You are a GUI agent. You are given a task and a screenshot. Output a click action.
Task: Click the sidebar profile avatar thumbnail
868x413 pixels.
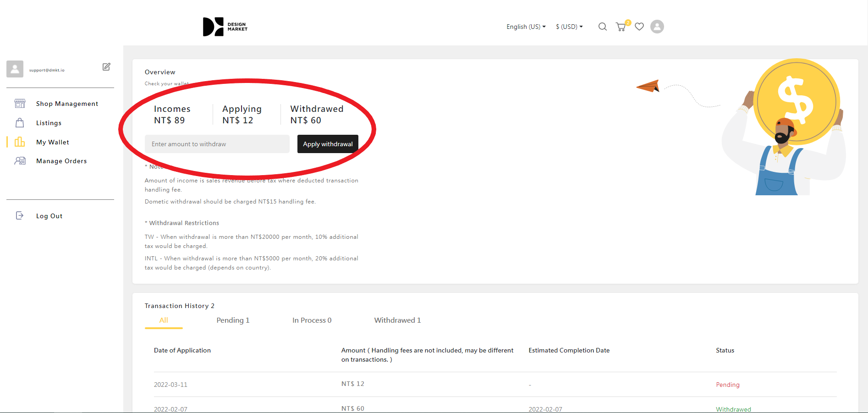[15, 69]
